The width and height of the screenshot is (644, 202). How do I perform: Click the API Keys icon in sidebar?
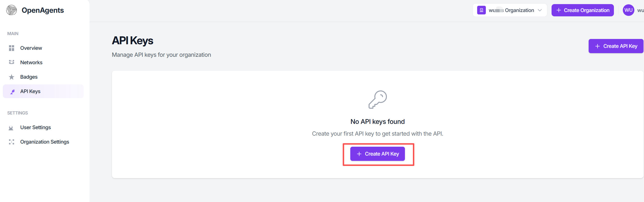coord(12,92)
